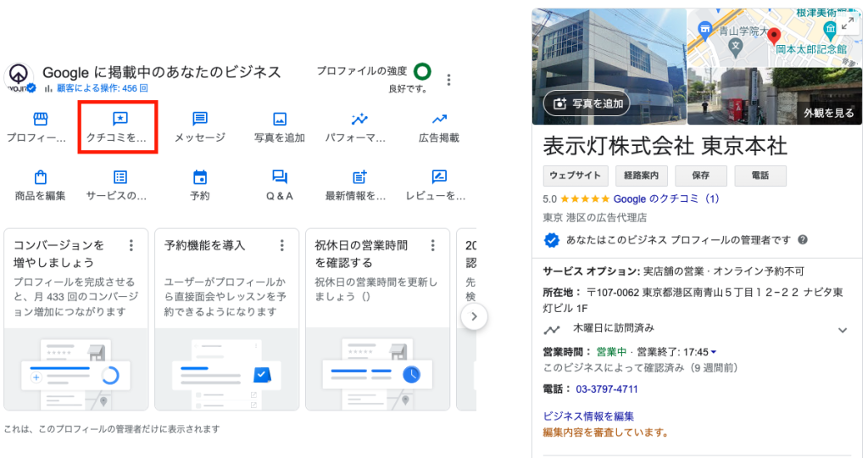Viewport: 868px width, 458px height.
Task: Click the 良好です。 profile strength status
Action: [x=408, y=88]
